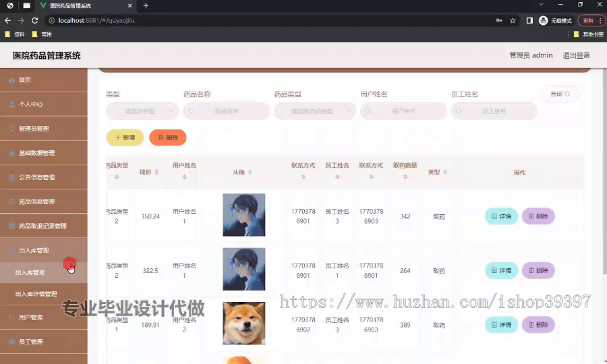Screen dimensions: 607x364
Task: Open 详情 for the 350.24 row
Action: 501,216
